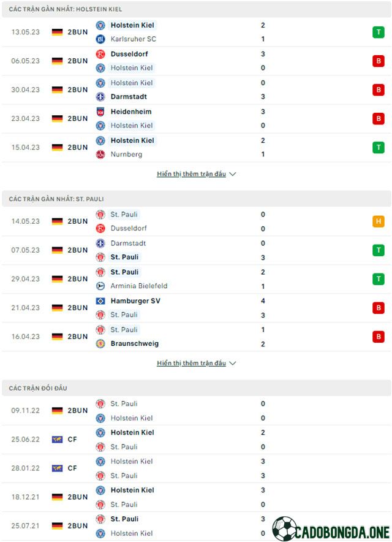Image resolution: width=392 pixels, height=542 pixels.
Task: Click the red B badge for the Hamburger SV match
Action: click(x=379, y=308)
